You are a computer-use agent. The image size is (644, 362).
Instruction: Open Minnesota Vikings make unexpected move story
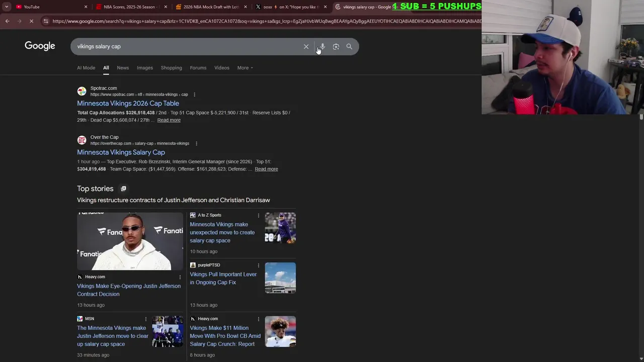coord(222,232)
